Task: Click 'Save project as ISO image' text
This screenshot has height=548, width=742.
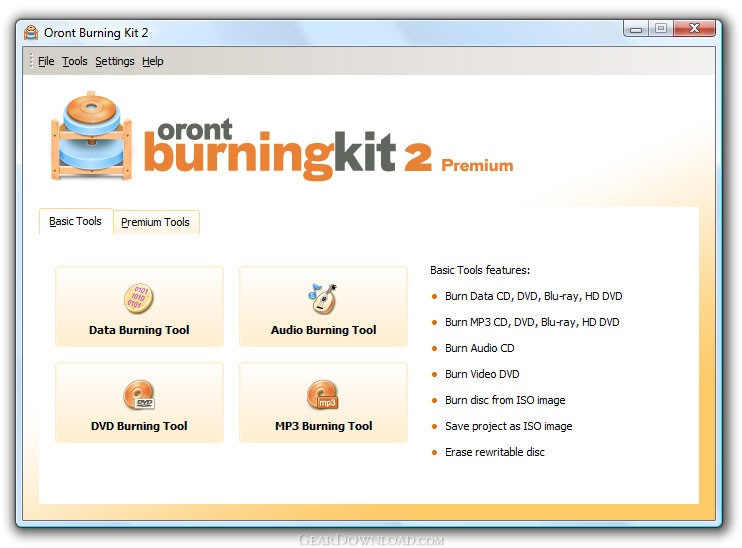Action: 508,426
